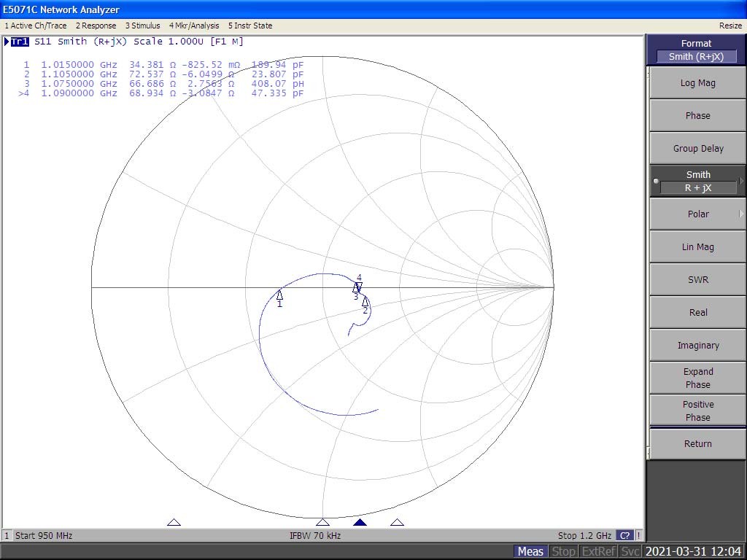Click marker 2 readout row 1.1050000 GHz
747x560 pixels.
(x=163, y=74)
